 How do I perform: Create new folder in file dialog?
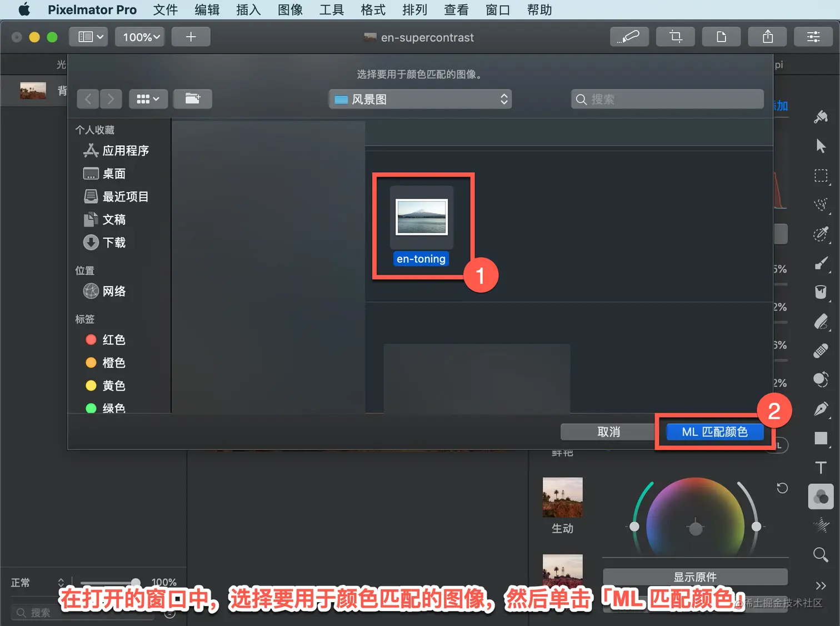coord(193,99)
